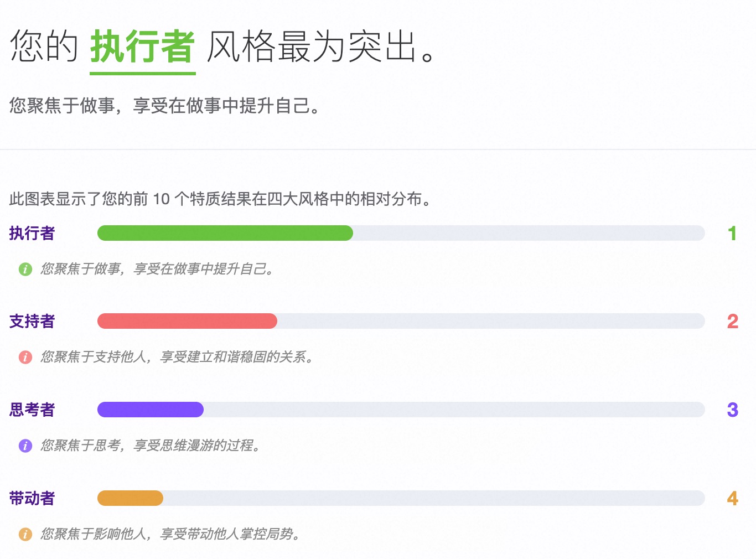
Task: Click the 您聚焦于影响他人 description text
Action: [x=170, y=534]
